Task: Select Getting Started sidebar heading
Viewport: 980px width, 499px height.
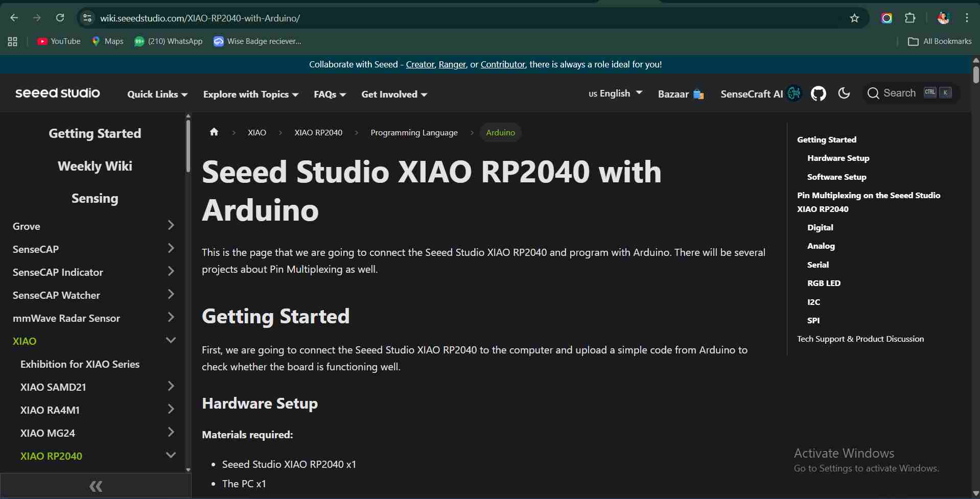Action: coord(95,133)
